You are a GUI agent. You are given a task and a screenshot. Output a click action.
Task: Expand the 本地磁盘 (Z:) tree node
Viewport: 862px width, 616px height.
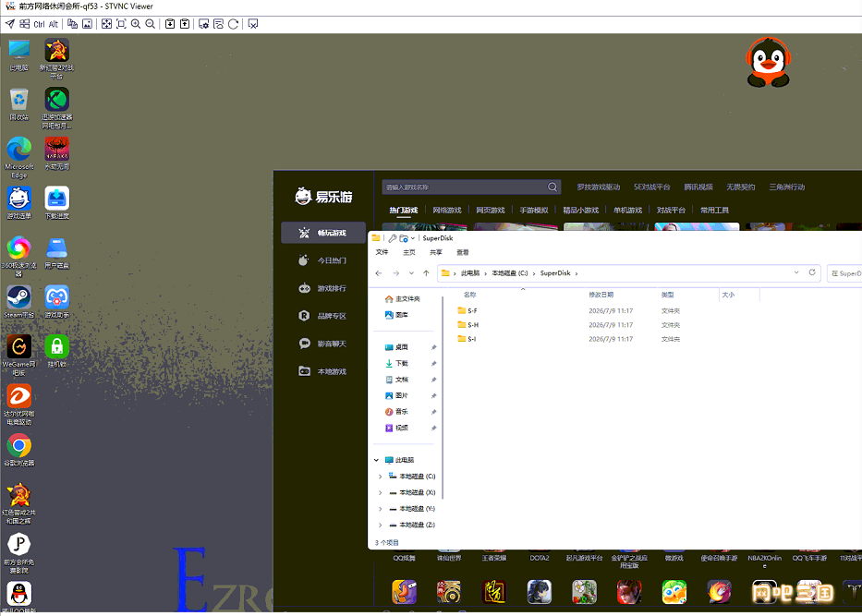point(380,525)
